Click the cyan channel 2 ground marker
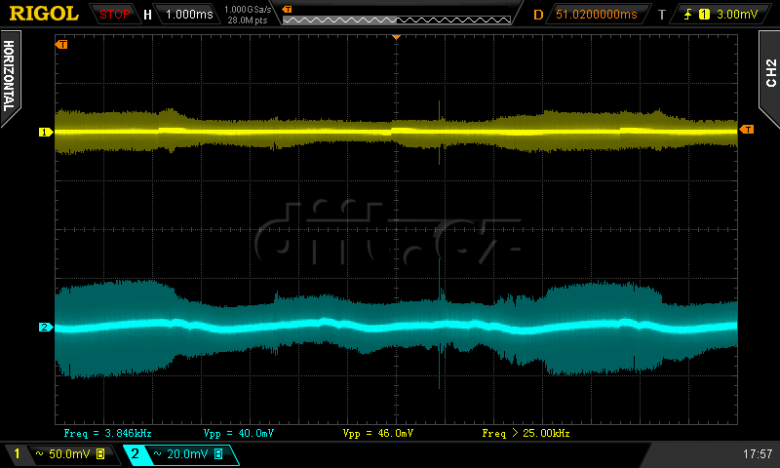780x468 pixels. click(45, 327)
